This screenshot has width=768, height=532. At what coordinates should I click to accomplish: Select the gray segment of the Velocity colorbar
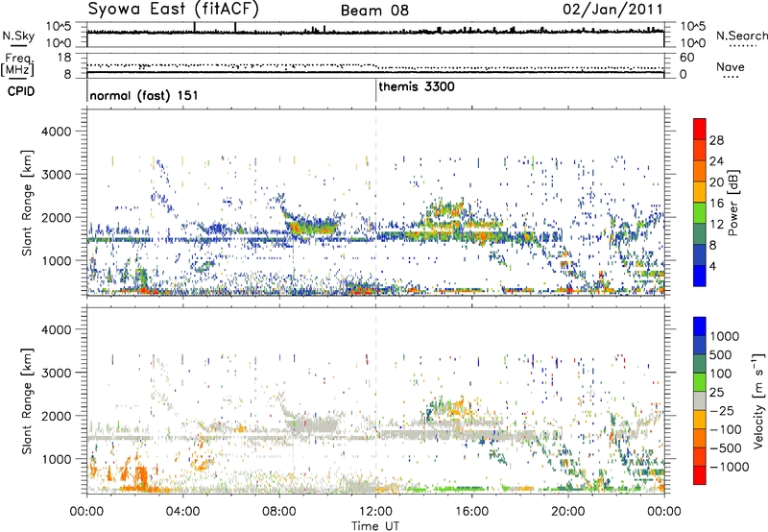(x=700, y=400)
